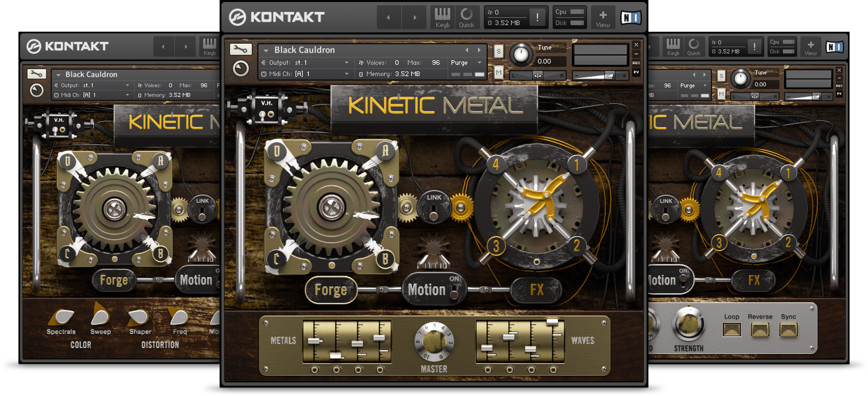Select Motion point 4 in the right window

tap(719, 173)
